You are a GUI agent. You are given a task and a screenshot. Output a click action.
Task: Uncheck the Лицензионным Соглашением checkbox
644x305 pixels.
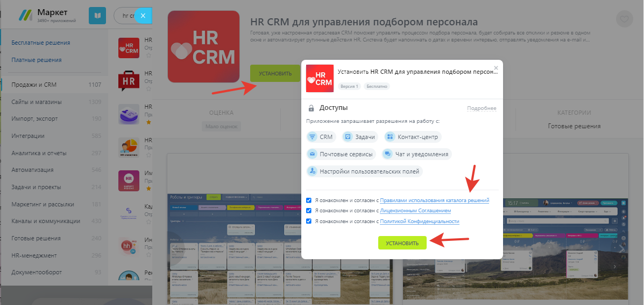click(309, 210)
